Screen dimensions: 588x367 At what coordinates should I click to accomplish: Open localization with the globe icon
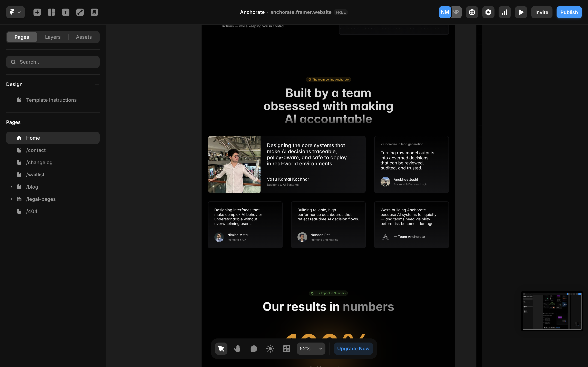(472, 12)
